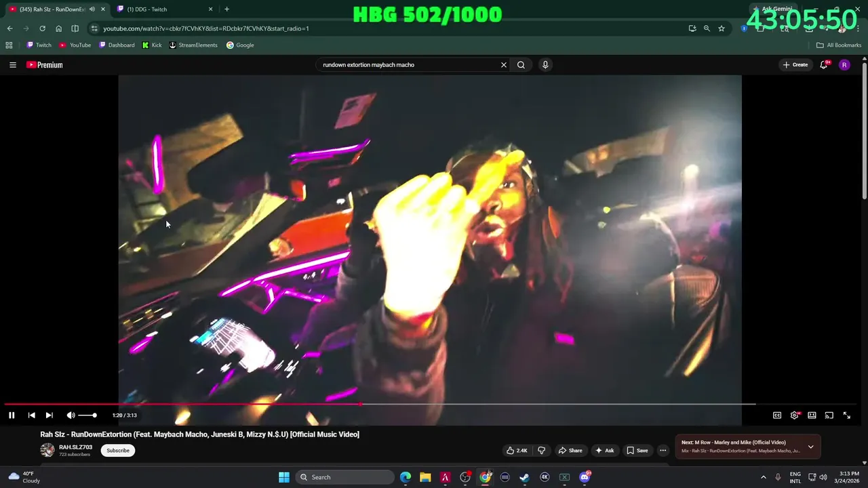Mute the Rah Slz tab audio icon

tap(92, 9)
